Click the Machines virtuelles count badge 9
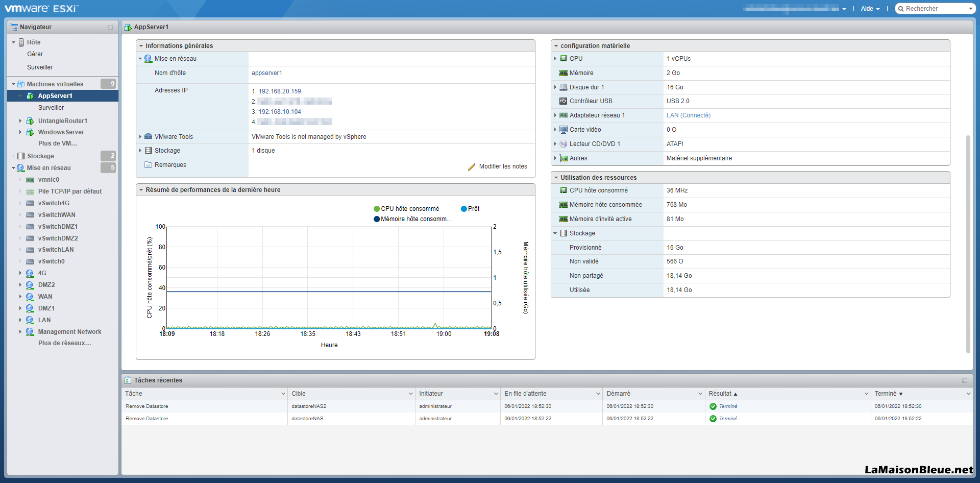980x483 pixels. point(108,84)
